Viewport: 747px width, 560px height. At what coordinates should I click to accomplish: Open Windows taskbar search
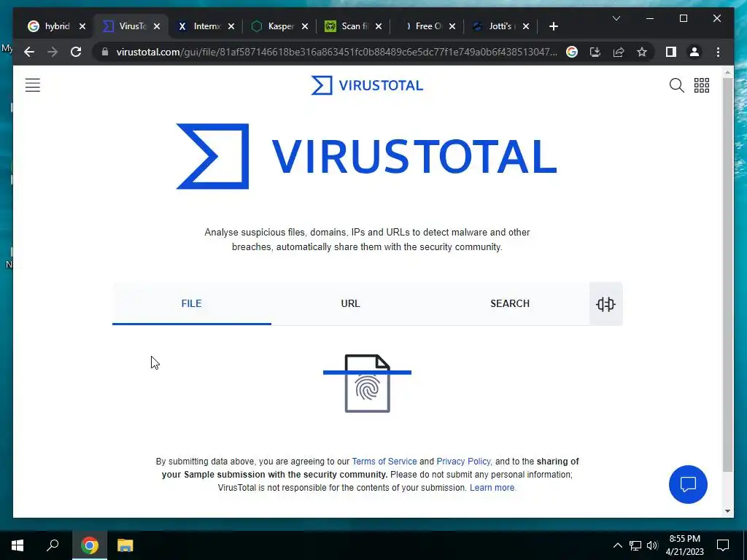click(x=53, y=545)
